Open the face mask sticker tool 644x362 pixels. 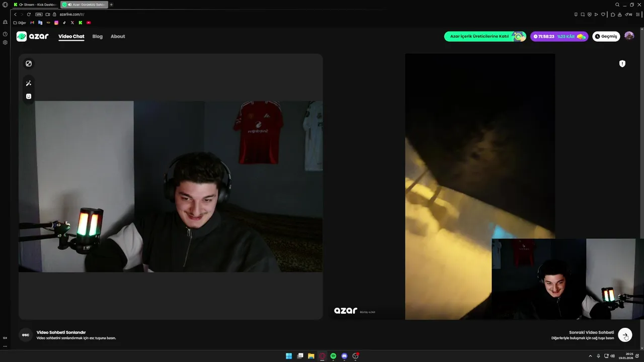pos(29,96)
